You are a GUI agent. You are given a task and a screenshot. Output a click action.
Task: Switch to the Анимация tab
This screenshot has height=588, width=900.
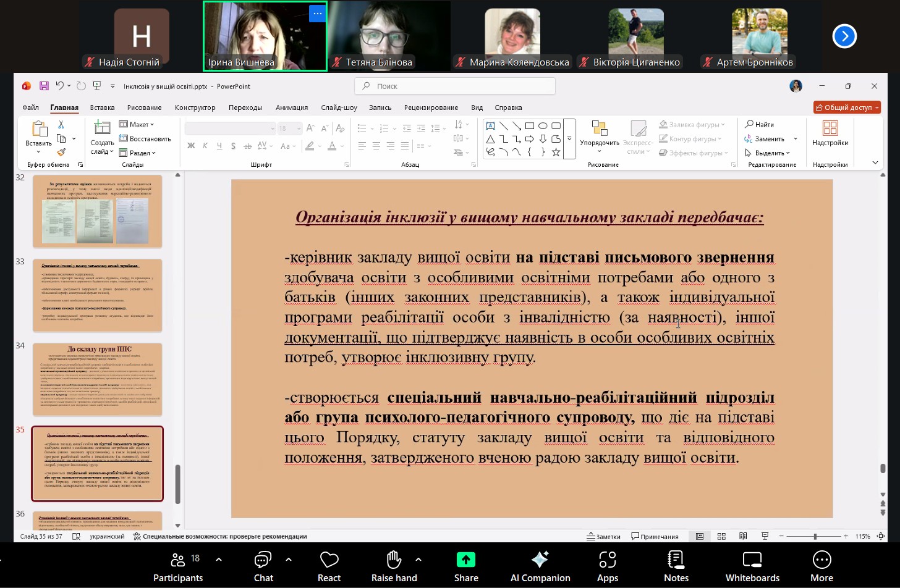coord(291,107)
